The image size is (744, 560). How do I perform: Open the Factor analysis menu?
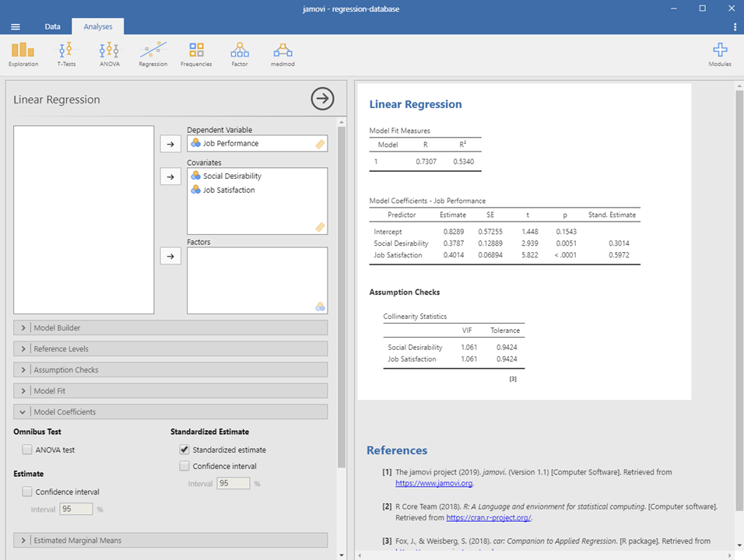click(x=240, y=54)
